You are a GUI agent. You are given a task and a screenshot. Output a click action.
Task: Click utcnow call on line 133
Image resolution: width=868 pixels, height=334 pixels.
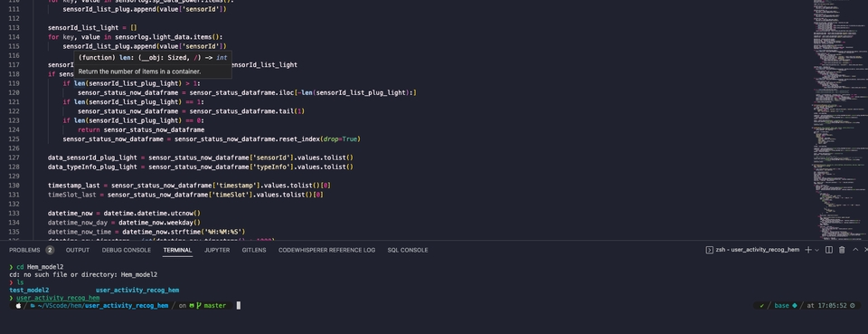coord(181,213)
